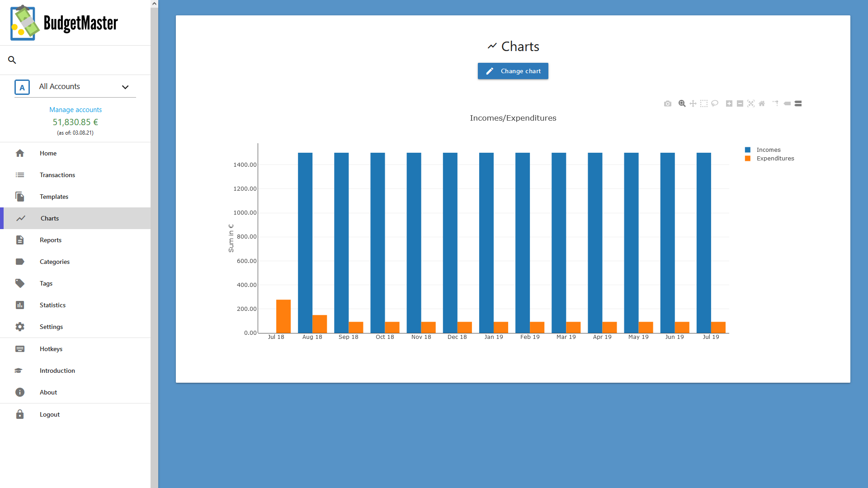Click the Logout lock icon
The height and width of the screenshot is (488, 868).
(20, 414)
